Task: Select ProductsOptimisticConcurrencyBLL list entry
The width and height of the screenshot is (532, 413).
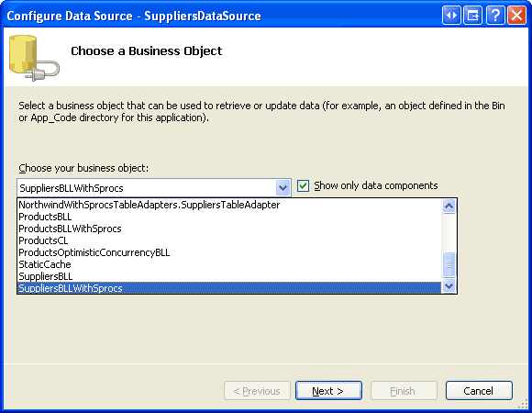Action: [229, 252]
